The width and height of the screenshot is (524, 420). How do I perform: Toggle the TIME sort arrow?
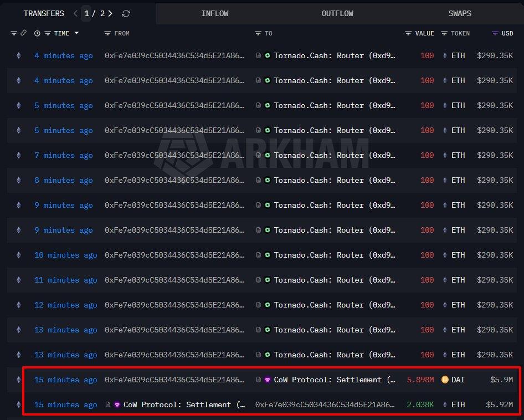click(x=76, y=33)
